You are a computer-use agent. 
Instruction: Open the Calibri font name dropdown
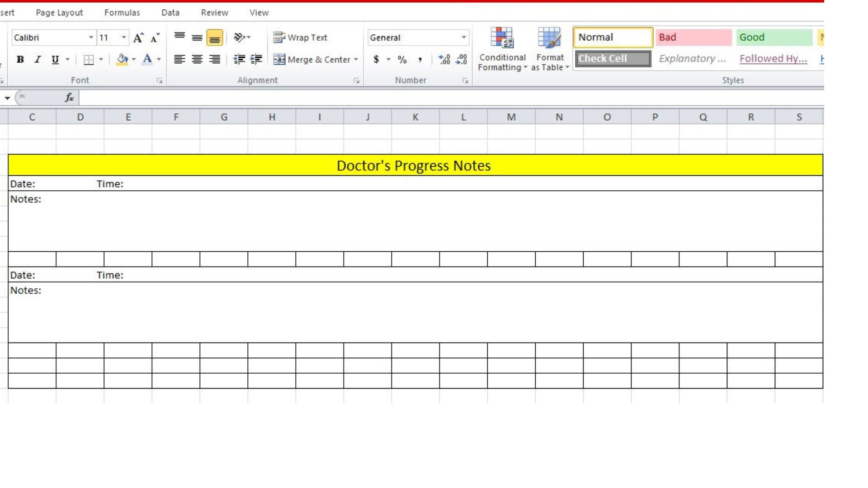point(91,38)
